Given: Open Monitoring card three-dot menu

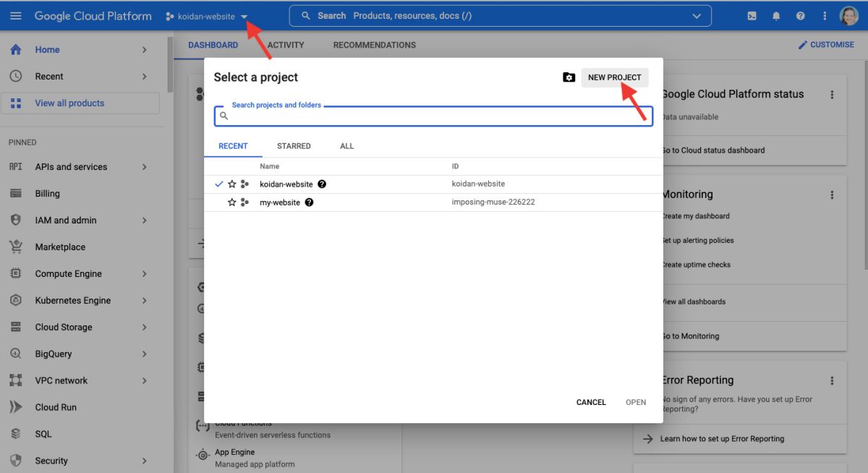Looking at the screenshot, I should point(832,195).
